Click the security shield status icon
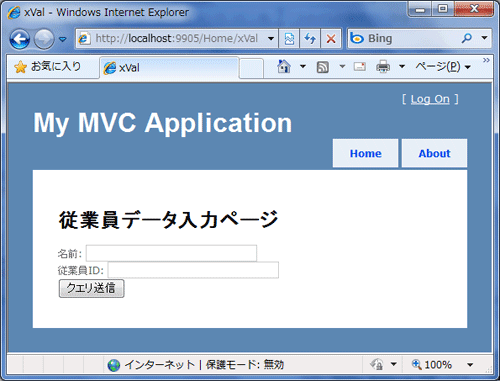500x381 pixels. pyautogui.click(x=377, y=364)
